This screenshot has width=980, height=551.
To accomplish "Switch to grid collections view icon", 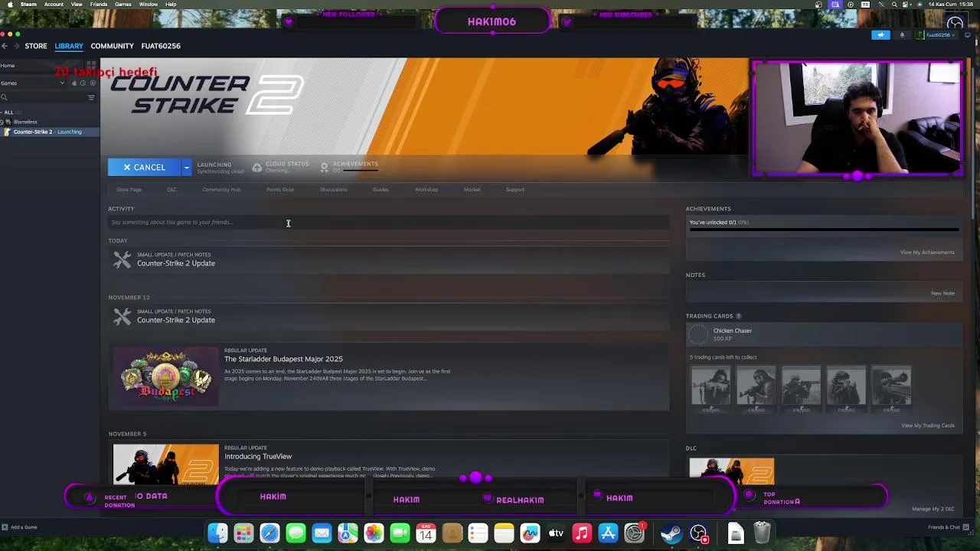I will [x=91, y=65].
